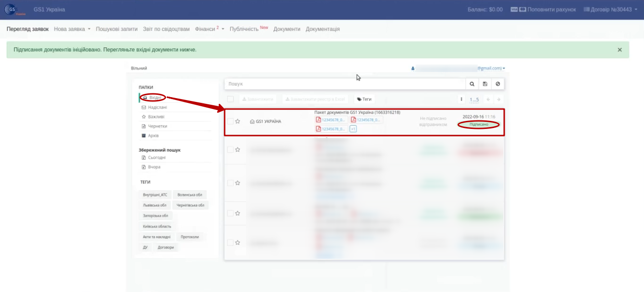Open Звіт по свідоцтвам
This screenshot has height=292, width=644.
(x=166, y=29)
